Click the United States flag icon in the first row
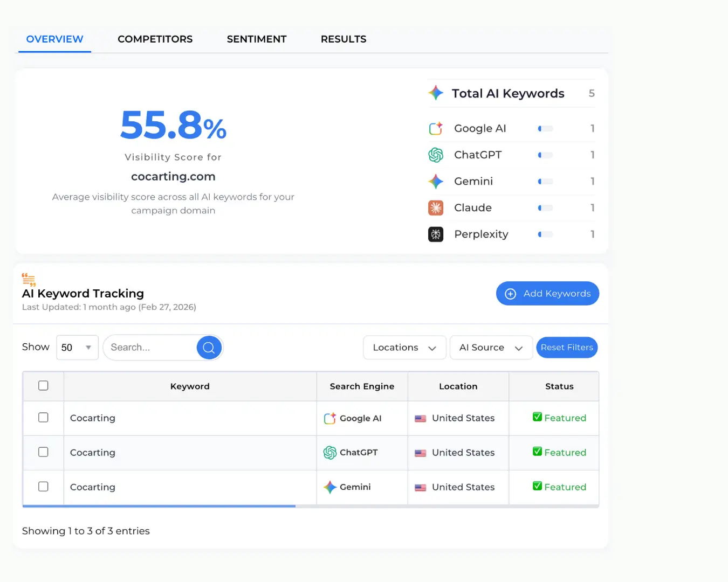The width and height of the screenshot is (728, 582). click(421, 418)
